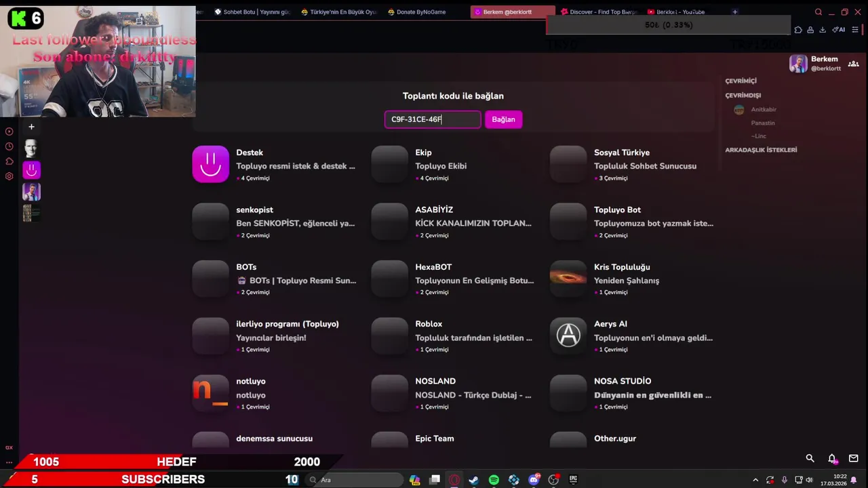Switch to the Discover - Find Top tab
This screenshot has width=868, height=488.
tap(599, 12)
